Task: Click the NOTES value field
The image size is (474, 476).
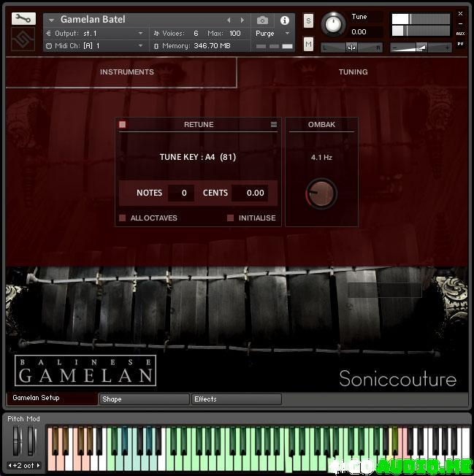Action: [181, 193]
